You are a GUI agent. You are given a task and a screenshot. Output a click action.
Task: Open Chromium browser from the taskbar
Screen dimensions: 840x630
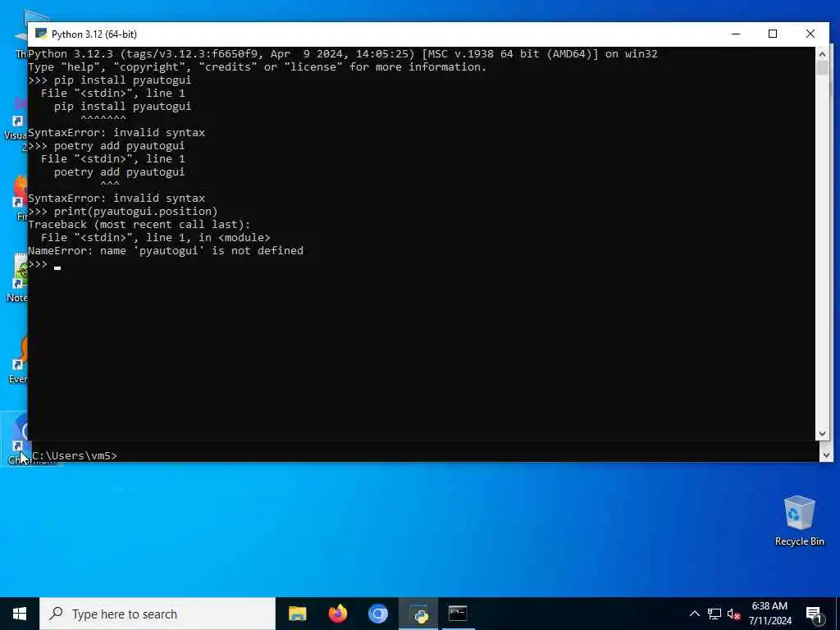click(x=377, y=614)
